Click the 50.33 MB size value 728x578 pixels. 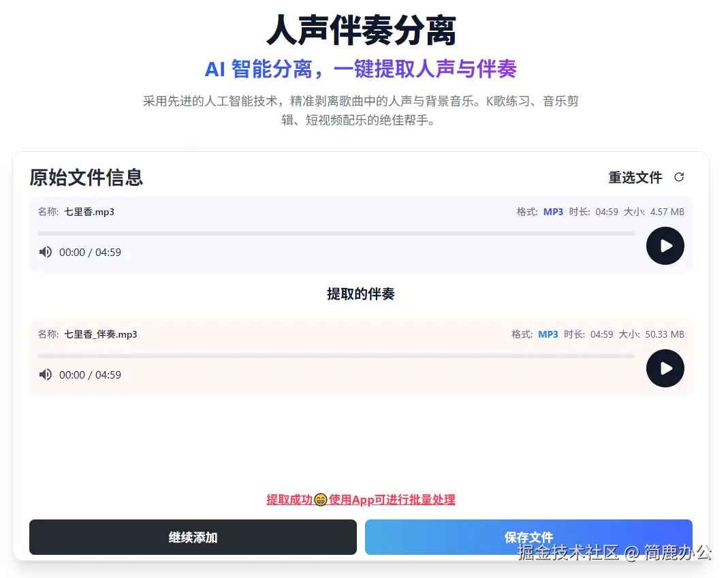click(665, 334)
